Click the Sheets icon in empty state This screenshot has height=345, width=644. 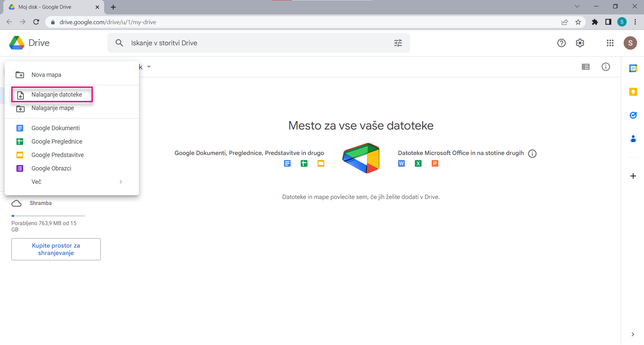click(304, 163)
